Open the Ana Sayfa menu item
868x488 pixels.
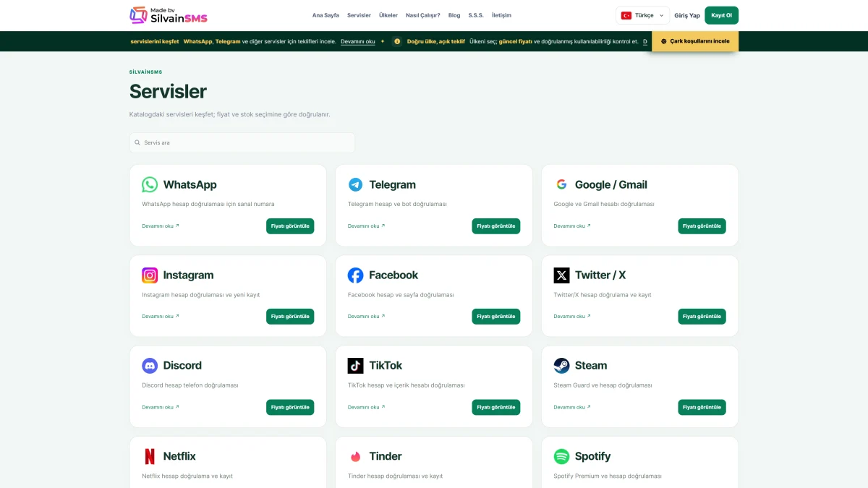pos(325,15)
